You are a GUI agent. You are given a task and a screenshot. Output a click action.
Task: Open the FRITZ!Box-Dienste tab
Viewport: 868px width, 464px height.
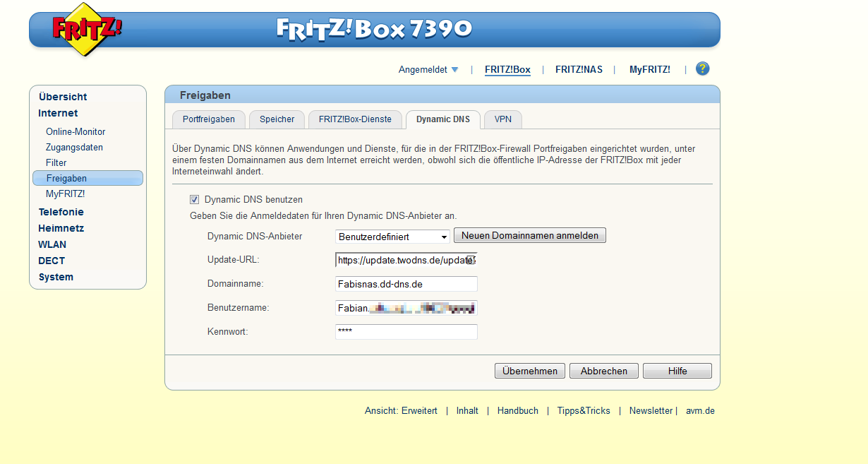coord(355,119)
